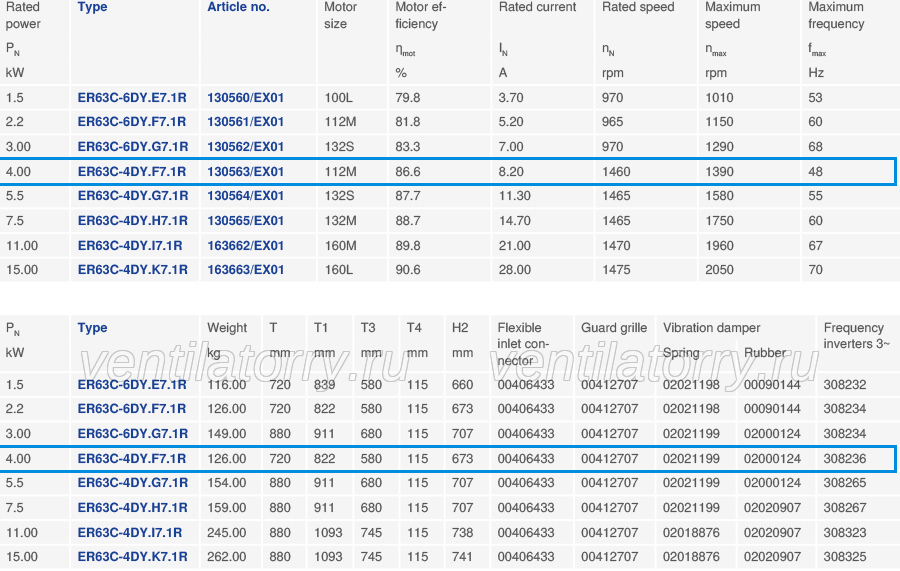Click article number 130563/EX01
900x571 pixels.
(x=246, y=172)
